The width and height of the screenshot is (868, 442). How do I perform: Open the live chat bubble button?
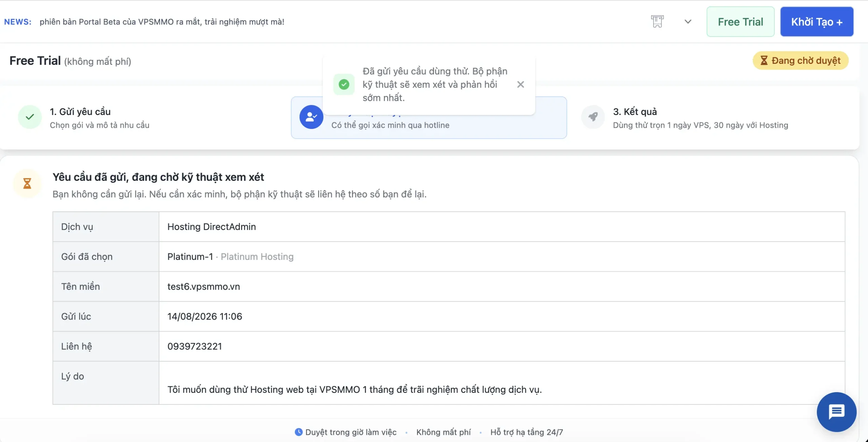(836, 412)
